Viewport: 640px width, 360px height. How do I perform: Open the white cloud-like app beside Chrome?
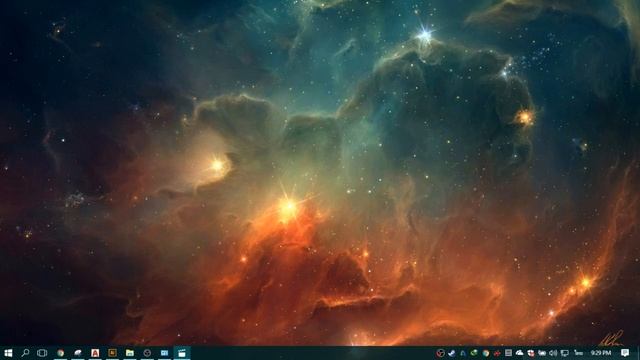coord(78,353)
